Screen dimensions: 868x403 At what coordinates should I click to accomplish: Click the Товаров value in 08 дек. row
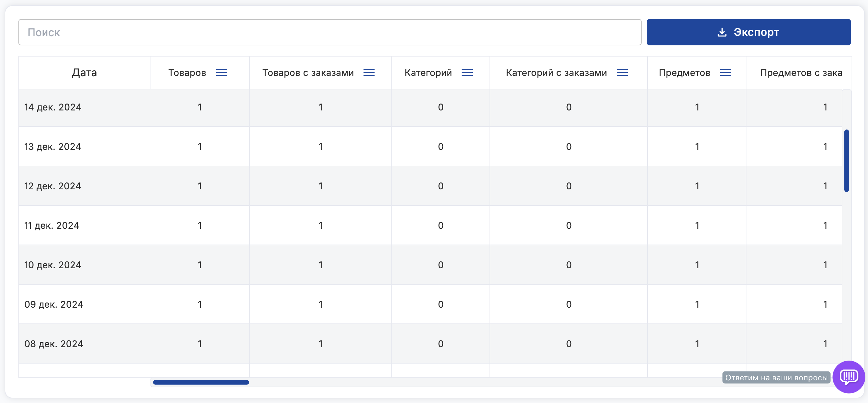coord(200,344)
